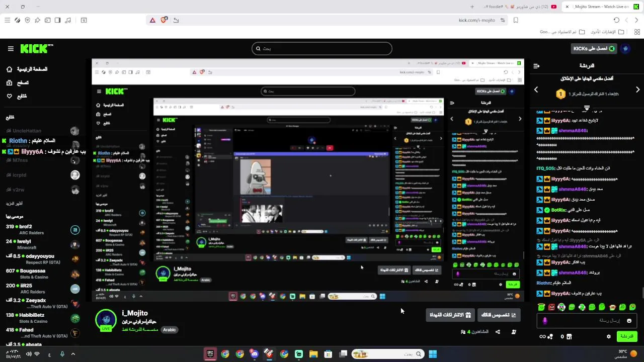Click the infinity icon under chat
Viewport: 644px width, 362px height.
point(542,336)
